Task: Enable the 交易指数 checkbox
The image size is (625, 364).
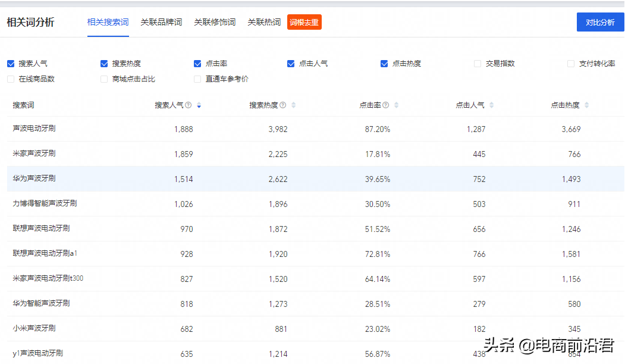Action: (478, 64)
